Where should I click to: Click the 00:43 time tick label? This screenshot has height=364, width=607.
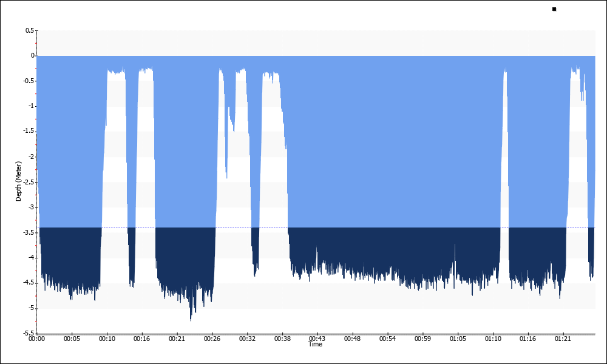[x=317, y=339]
